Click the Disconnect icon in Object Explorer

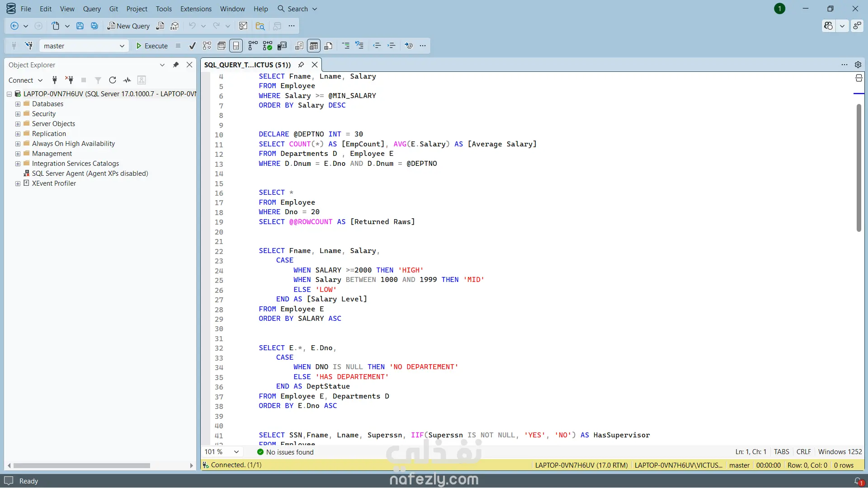point(69,80)
